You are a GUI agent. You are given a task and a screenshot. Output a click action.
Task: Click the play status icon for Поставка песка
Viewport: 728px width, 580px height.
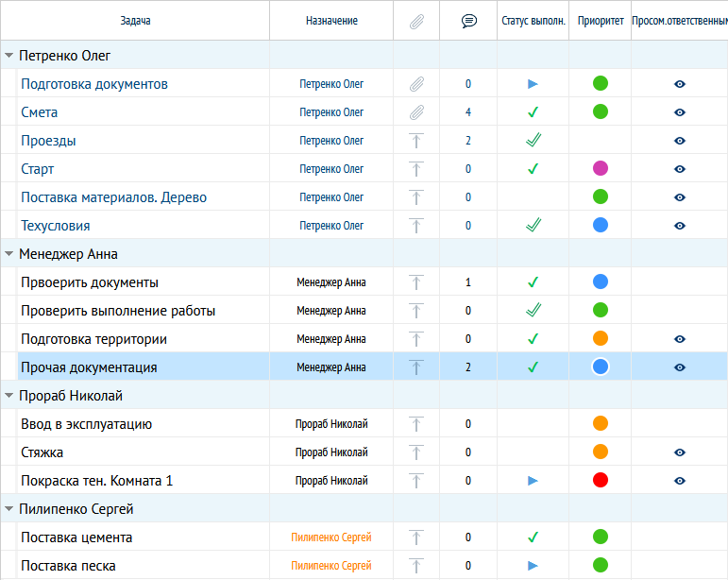(x=533, y=566)
